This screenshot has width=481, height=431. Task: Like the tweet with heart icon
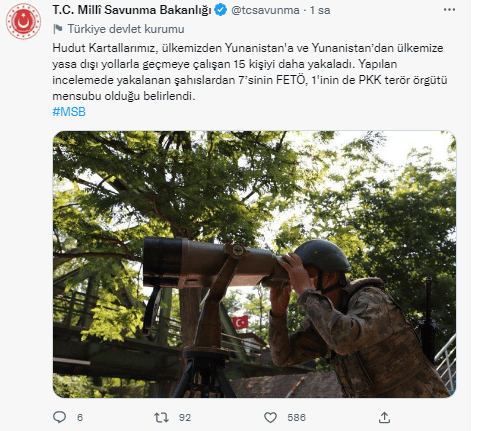coord(270,417)
